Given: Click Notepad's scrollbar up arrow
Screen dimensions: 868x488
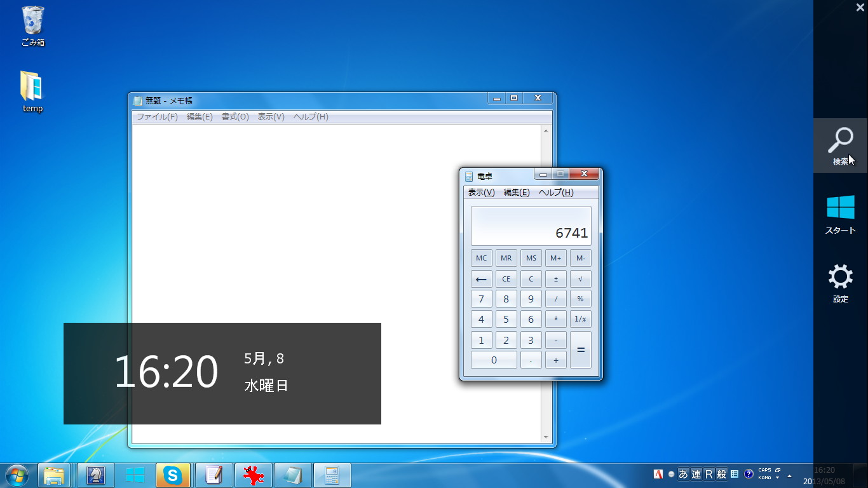Looking at the screenshot, I should click(x=546, y=131).
